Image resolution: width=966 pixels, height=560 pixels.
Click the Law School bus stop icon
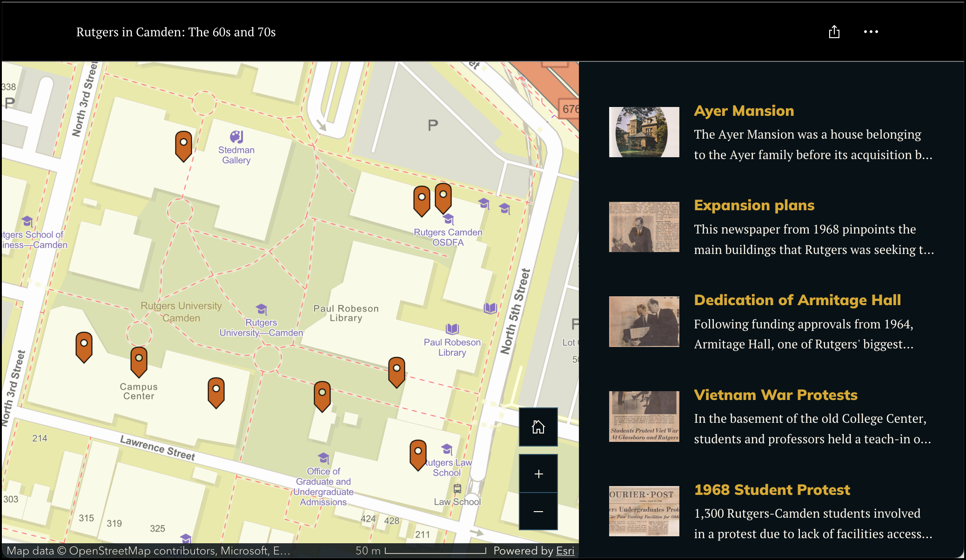(x=457, y=488)
